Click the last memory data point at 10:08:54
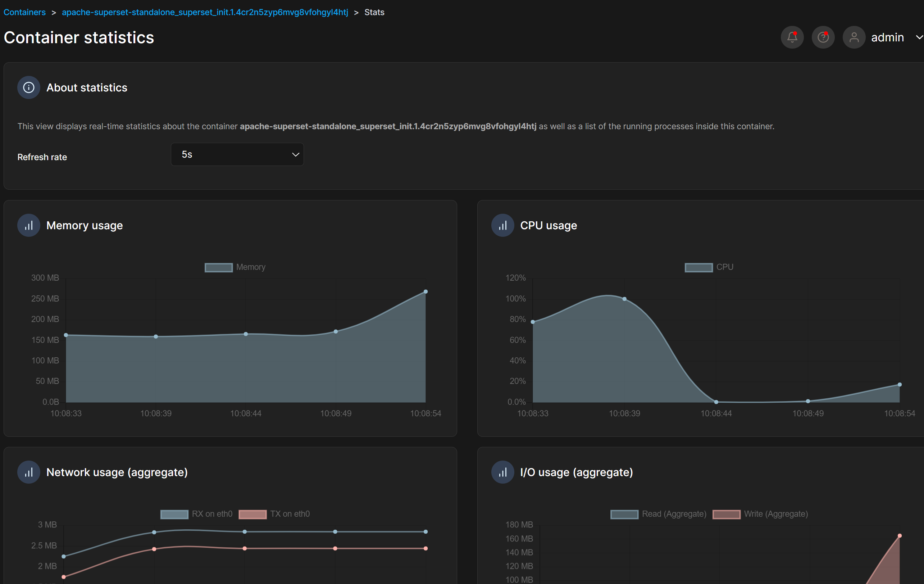The height and width of the screenshot is (584, 924). point(425,291)
